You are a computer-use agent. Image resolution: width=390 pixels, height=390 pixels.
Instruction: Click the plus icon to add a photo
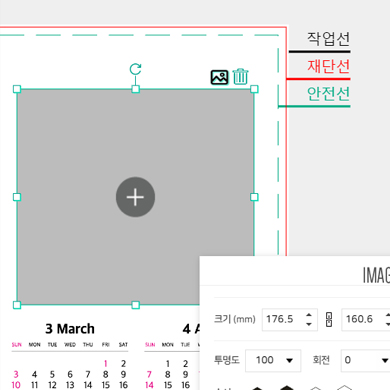pyautogui.click(x=135, y=197)
